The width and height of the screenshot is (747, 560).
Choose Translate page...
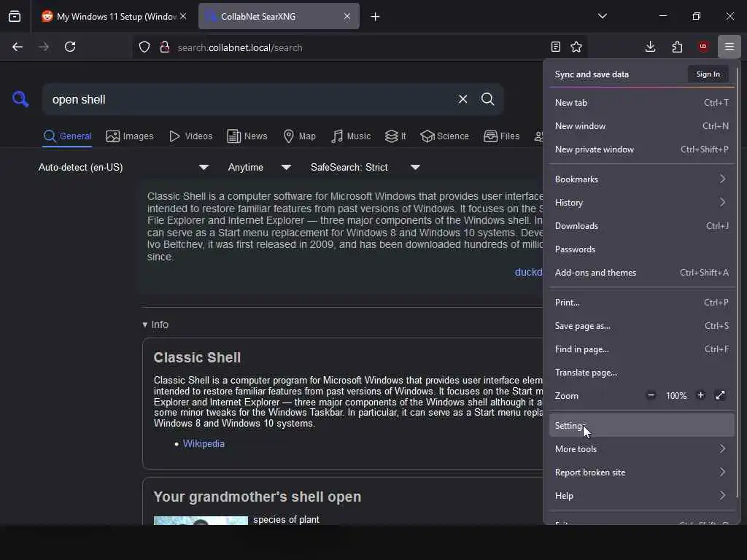coord(642,373)
